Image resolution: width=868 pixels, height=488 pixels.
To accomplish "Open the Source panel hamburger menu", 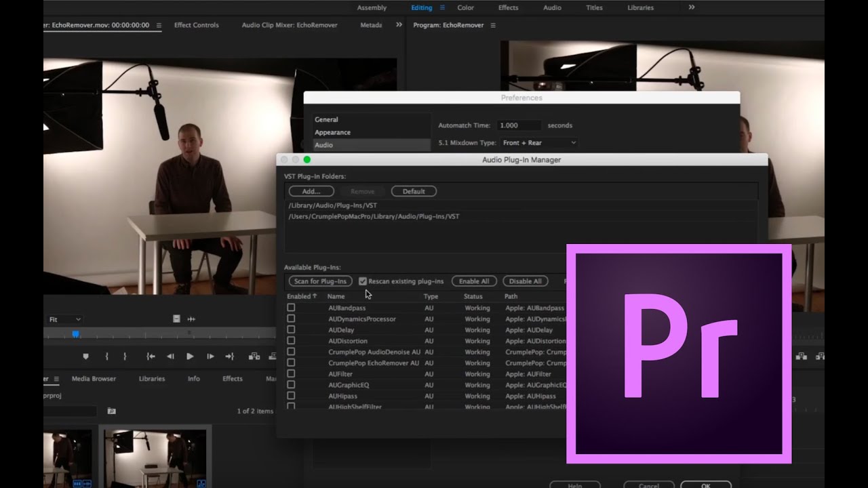I will click(x=159, y=25).
